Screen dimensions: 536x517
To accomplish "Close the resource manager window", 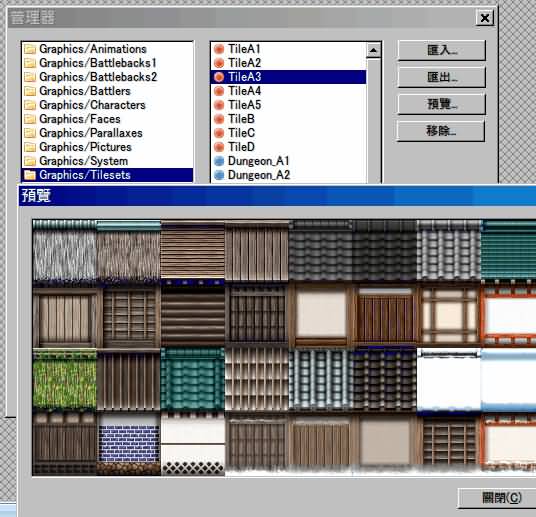I will [485, 18].
